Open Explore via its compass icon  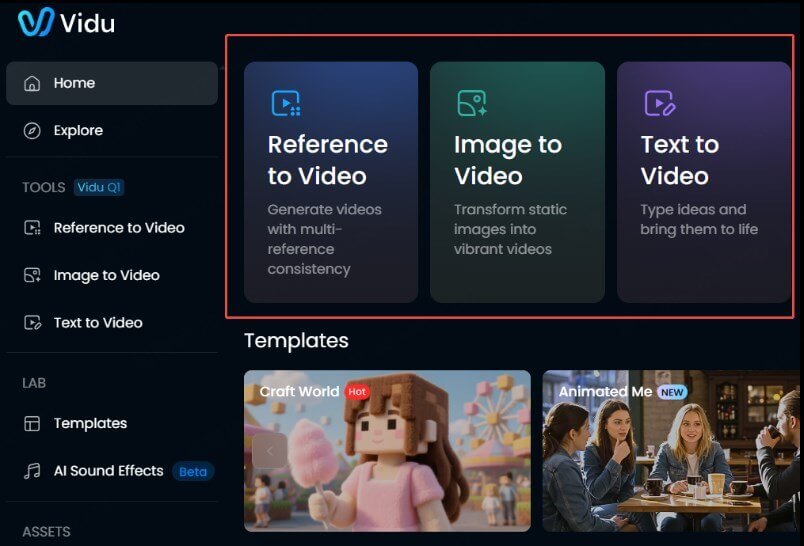click(x=33, y=131)
